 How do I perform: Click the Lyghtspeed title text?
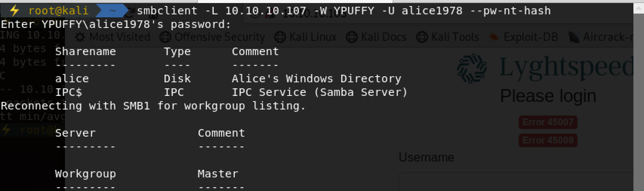click(567, 68)
